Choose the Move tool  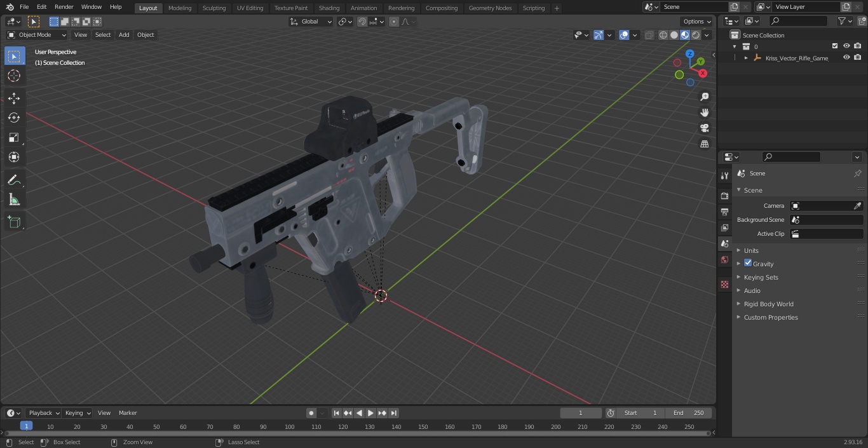(x=14, y=98)
